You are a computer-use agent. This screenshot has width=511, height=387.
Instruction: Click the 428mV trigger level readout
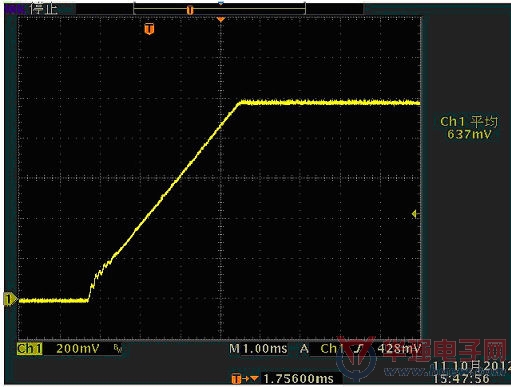[399, 349]
